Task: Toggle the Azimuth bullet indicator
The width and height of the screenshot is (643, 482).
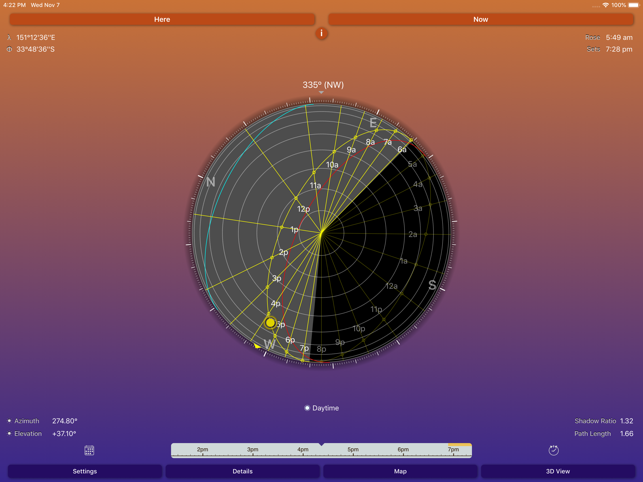Action: (x=9, y=421)
